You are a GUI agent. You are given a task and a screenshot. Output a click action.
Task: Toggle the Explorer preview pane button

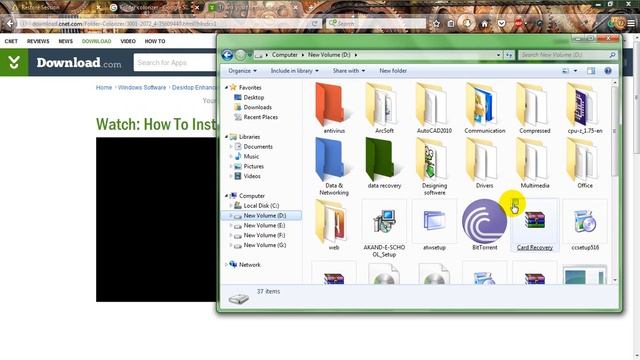click(591, 71)
